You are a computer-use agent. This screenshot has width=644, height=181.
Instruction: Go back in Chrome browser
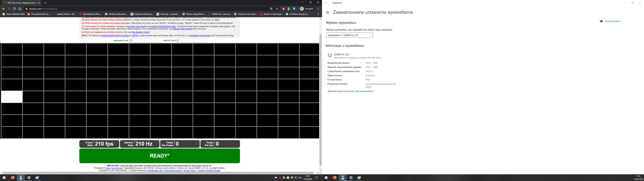(4, 9)
